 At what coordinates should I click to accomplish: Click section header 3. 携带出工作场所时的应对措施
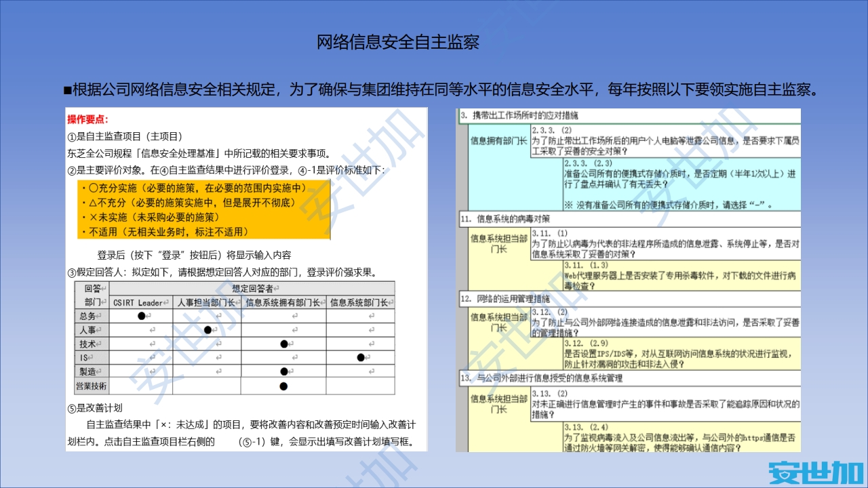(519, 116)
